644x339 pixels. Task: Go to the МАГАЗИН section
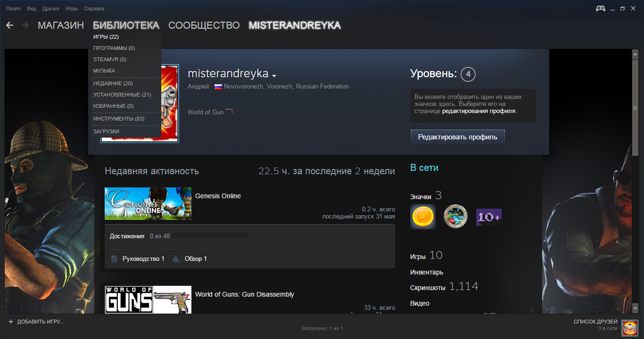pyautogui.click(x=61, y=25)
